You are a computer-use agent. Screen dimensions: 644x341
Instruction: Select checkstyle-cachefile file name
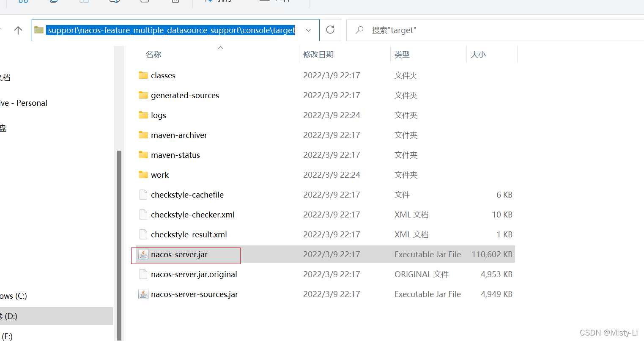[187, 195]
